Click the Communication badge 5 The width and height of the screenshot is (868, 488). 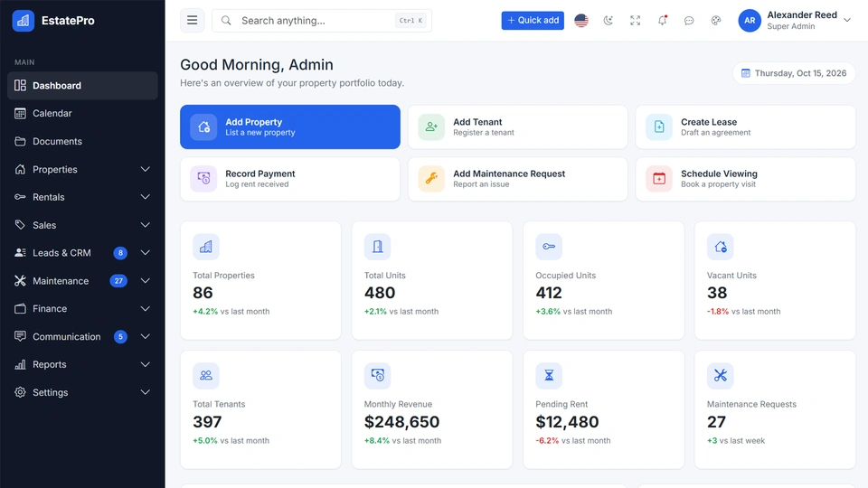tap(120, 336)
